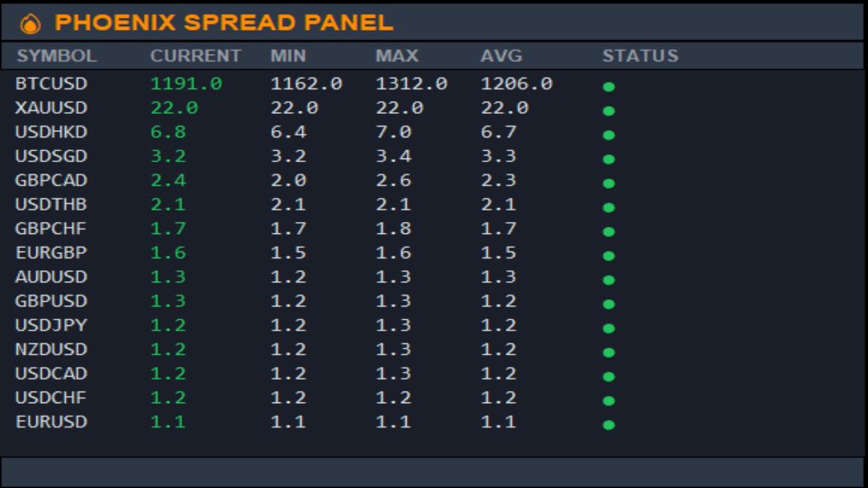Click the Phoenix flame logo icon
Viewport: 868px width, 488px height.
(x=31, y=23)
